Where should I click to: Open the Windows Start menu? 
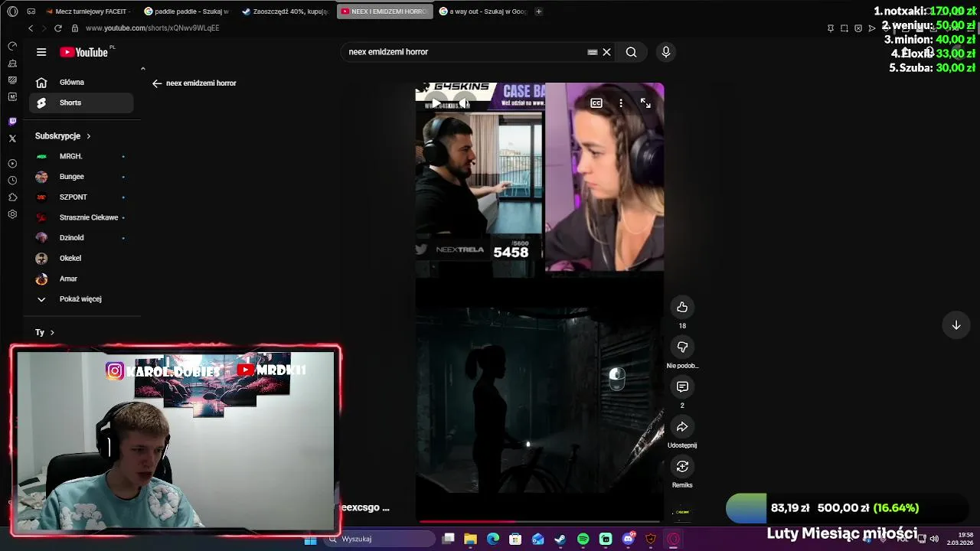pyautogui.click(x=310, y=540)
